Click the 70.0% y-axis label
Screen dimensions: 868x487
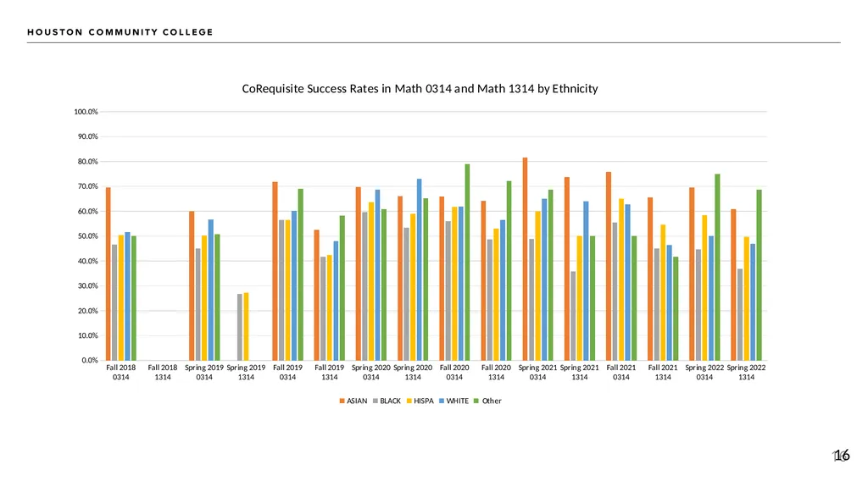click(x=87, y=186)
